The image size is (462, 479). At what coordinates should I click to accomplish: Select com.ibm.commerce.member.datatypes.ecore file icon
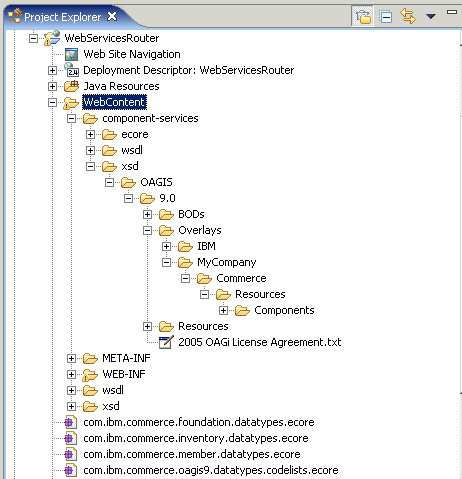point(70,454)
